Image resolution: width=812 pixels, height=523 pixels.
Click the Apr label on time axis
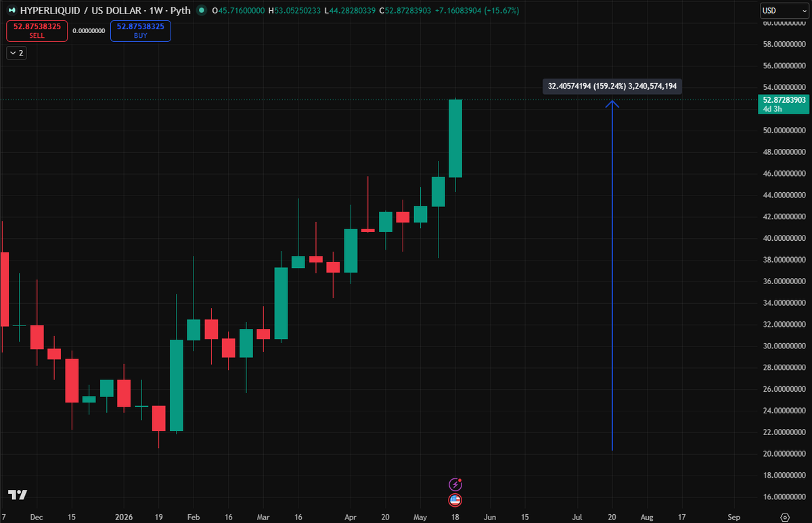350,517
